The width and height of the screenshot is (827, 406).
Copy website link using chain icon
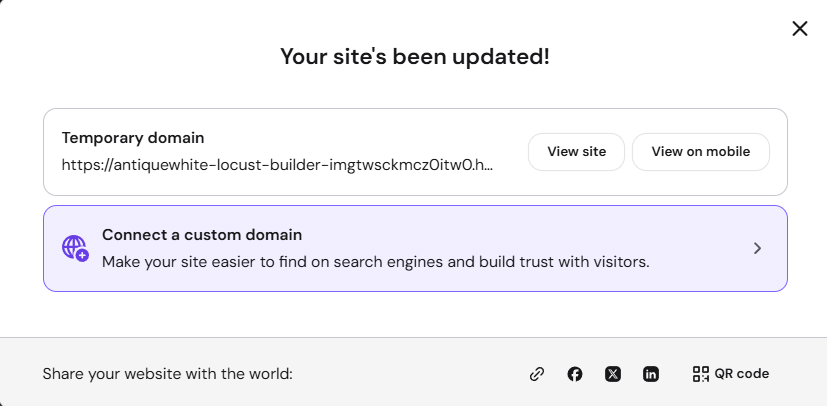tap(537, 374)
